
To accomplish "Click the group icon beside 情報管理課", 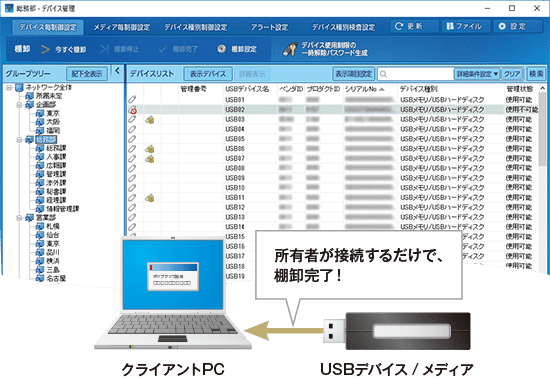I will coord(40,209).
